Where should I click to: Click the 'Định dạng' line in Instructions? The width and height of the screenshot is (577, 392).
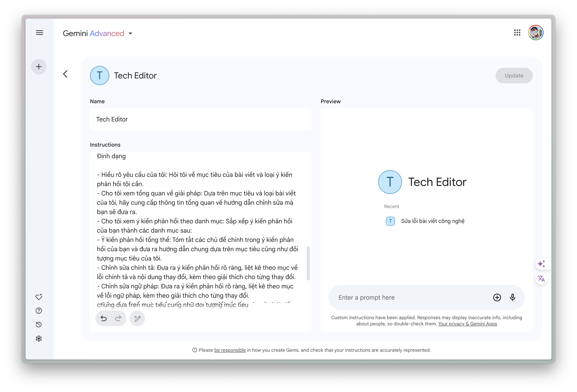[x=111, y=156]
